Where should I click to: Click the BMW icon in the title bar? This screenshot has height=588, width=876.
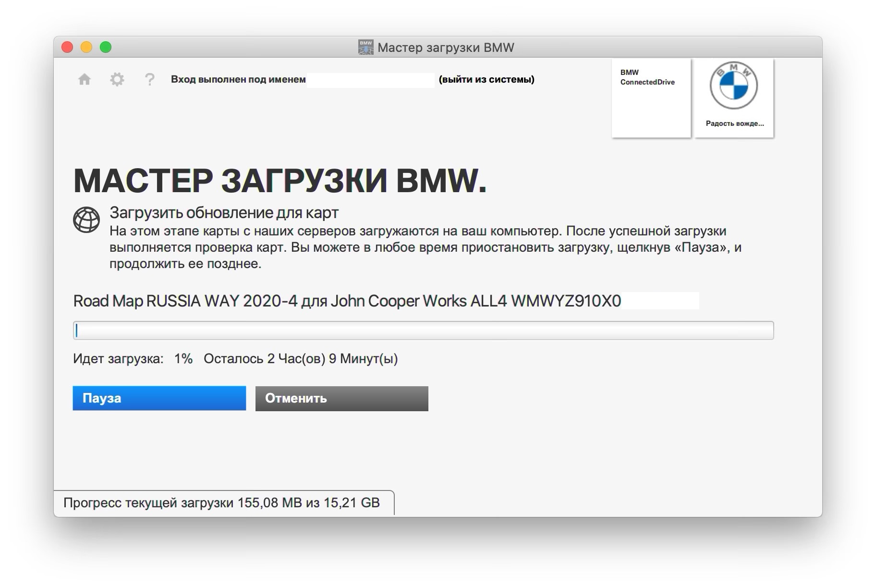366,48
